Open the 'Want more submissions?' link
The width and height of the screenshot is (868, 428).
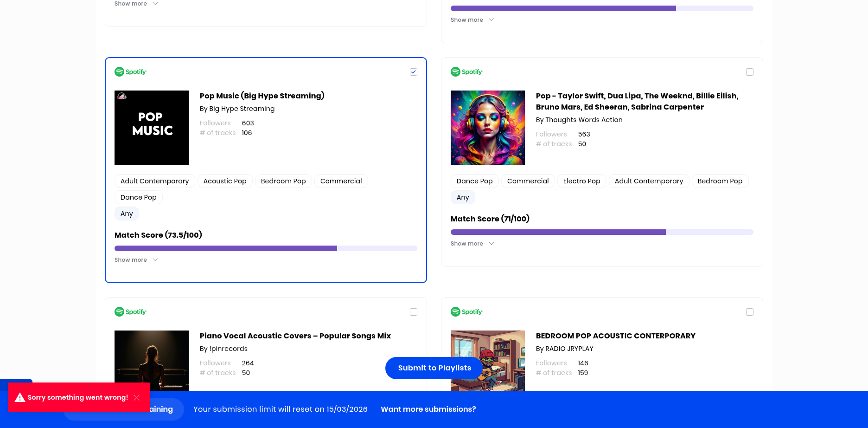428,409
